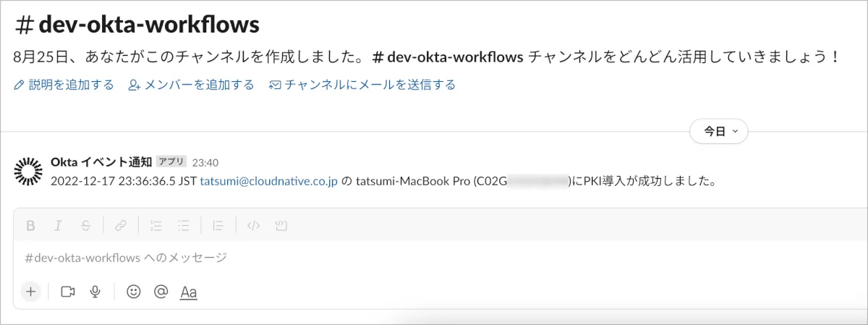Hide formatting toolbar with Aa button
This screenshot has width=868, height=325.
click(x=188, y=292)
